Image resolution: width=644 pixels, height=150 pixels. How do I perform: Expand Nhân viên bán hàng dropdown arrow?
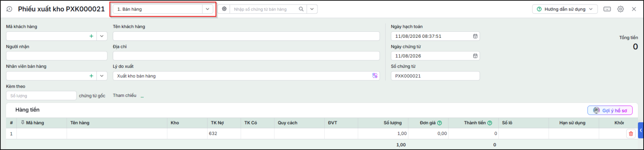(102, 76)
